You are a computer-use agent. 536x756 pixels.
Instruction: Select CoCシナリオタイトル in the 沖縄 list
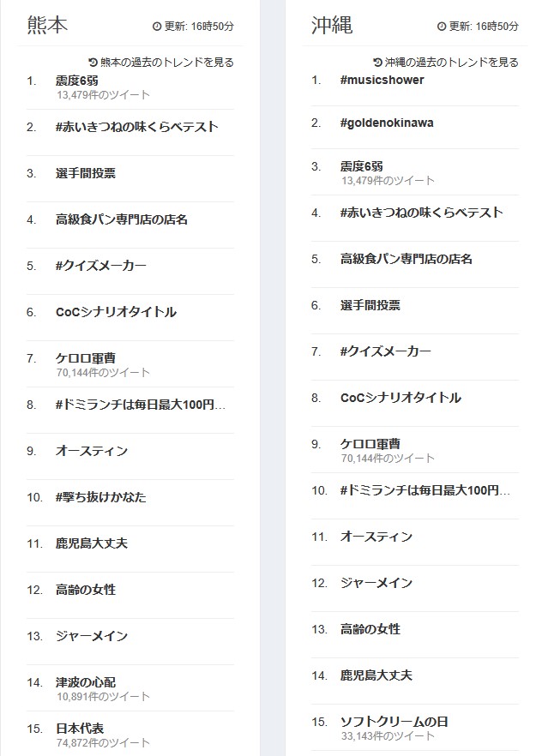click(400, 398)
